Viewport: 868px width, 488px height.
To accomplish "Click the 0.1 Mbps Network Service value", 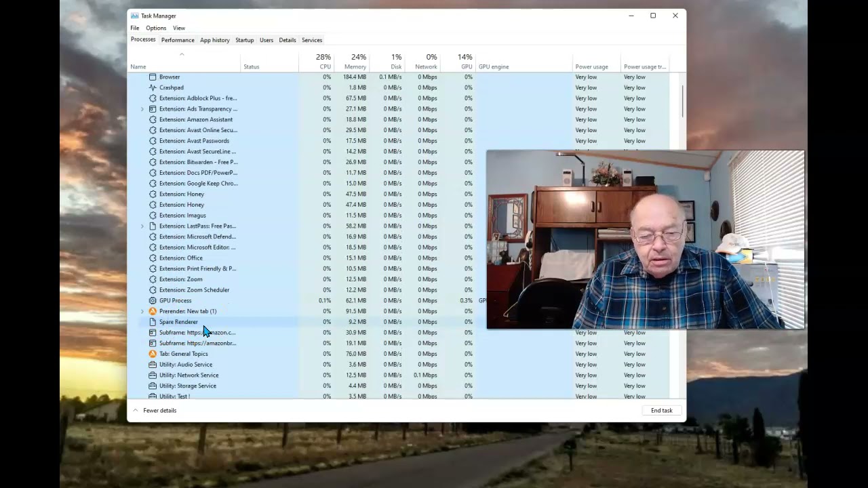I will pyautogui.click(x=425, y=375).
